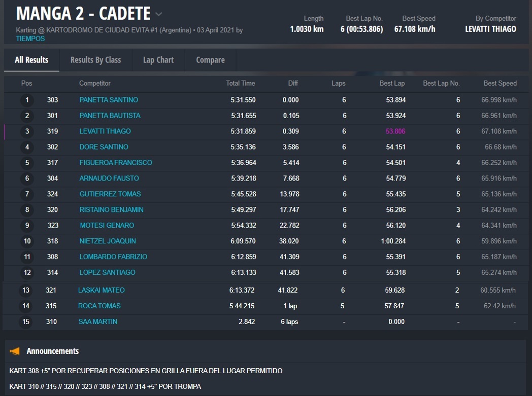Open FIGUEROA FRANCISCO's details
Image resolution: width=532 pixels, height=396 pixels.
116,163
